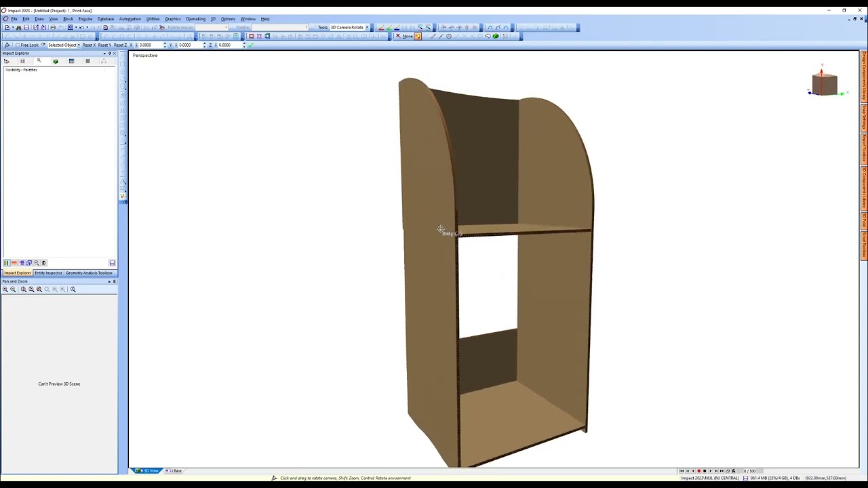Click the red lines palette icon in explorer footer
This screenshot has width=868, height=488.
tap(14, 263)
